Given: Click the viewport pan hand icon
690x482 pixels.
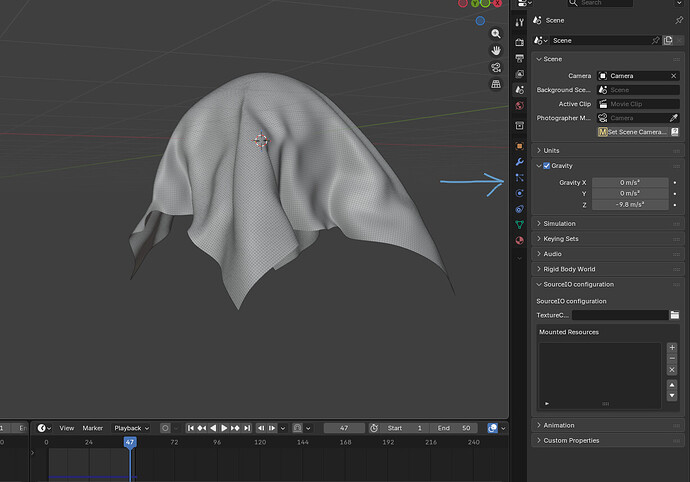Looking at the screenshot, I should [x=496, y=51].
